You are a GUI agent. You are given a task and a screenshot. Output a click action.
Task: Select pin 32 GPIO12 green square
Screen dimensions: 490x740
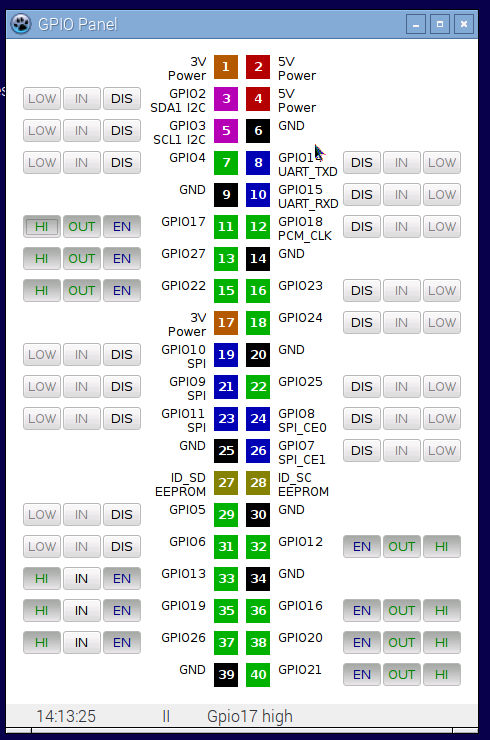[x=258, y=547]
